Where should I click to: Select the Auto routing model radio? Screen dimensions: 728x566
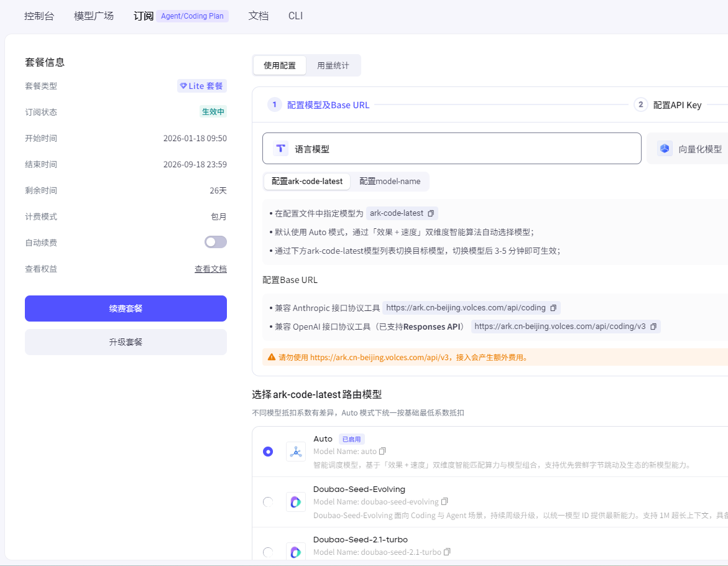tap(268, 452)
